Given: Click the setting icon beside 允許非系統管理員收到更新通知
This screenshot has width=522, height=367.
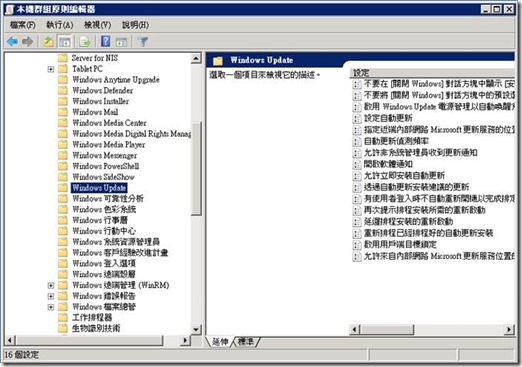Looking at the screenshot, I should pos(357,153).
